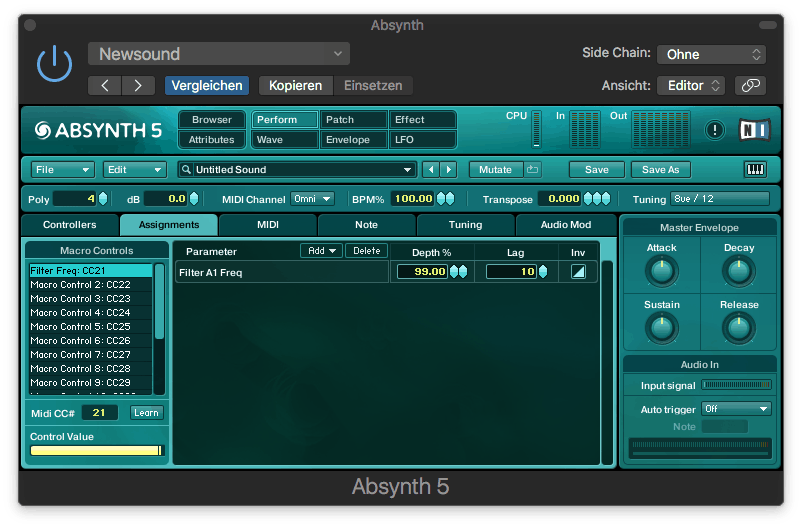The height and width of the screenshot is (528, 802).
Task: Open the Auto trigger Off dropdown
Action: [735, 409]
